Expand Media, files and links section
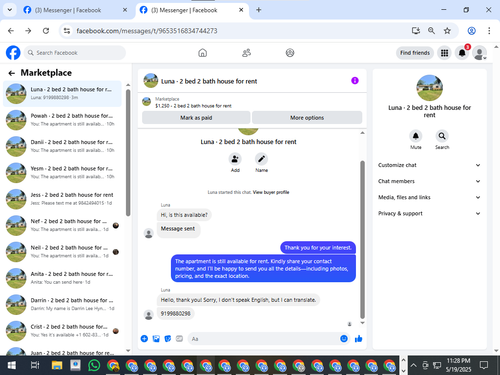This screenshot has height=375, width=500. pyautogui.click(x=429, y=197)
